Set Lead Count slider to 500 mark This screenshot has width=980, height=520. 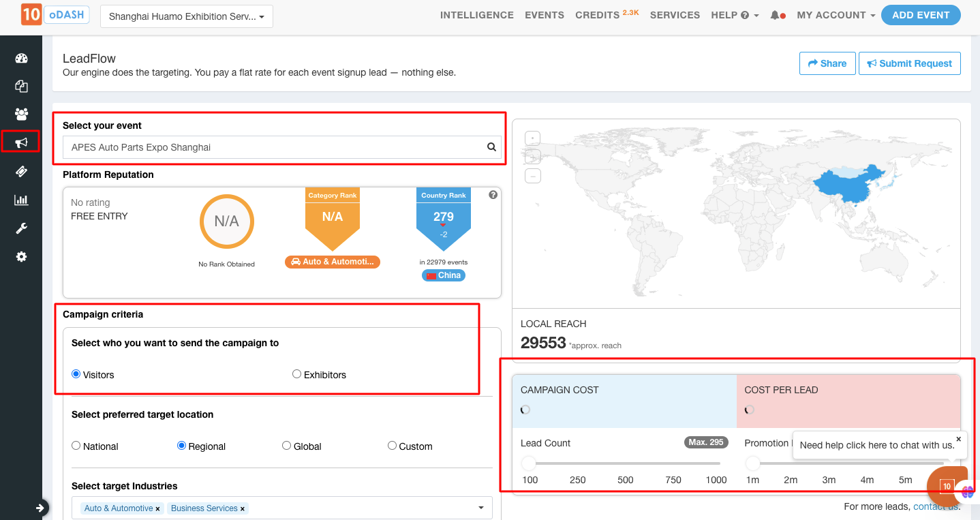[625, 463]
